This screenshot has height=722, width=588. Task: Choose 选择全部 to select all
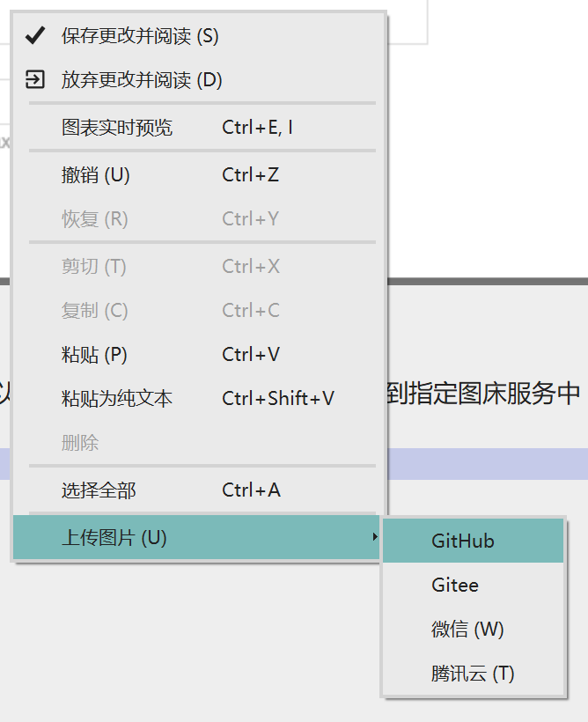197,490
